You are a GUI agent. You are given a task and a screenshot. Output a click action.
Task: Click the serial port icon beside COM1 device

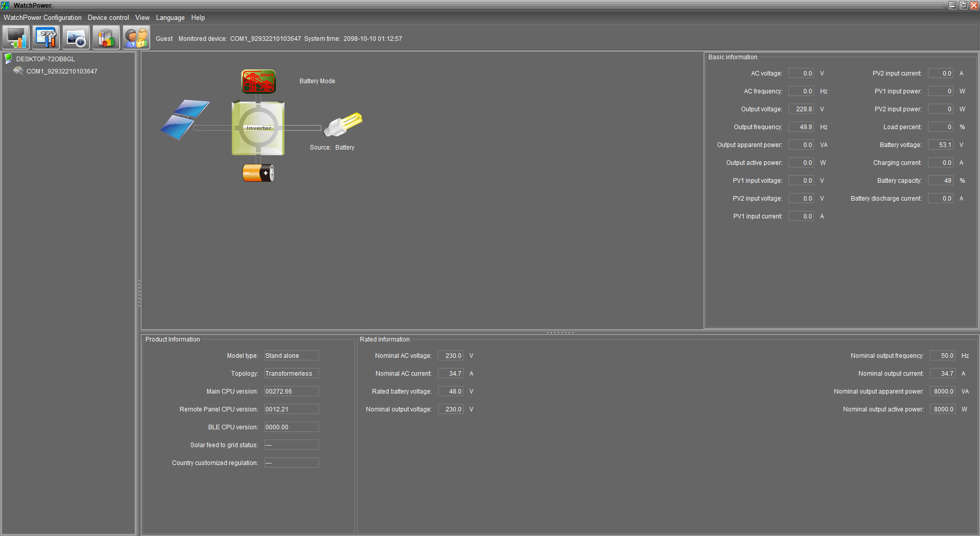[18, 71]
